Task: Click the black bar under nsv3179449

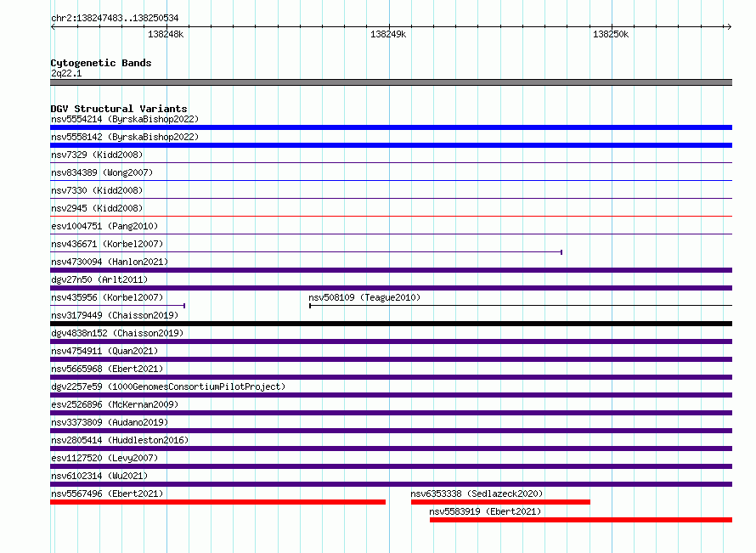Action: 391,324
